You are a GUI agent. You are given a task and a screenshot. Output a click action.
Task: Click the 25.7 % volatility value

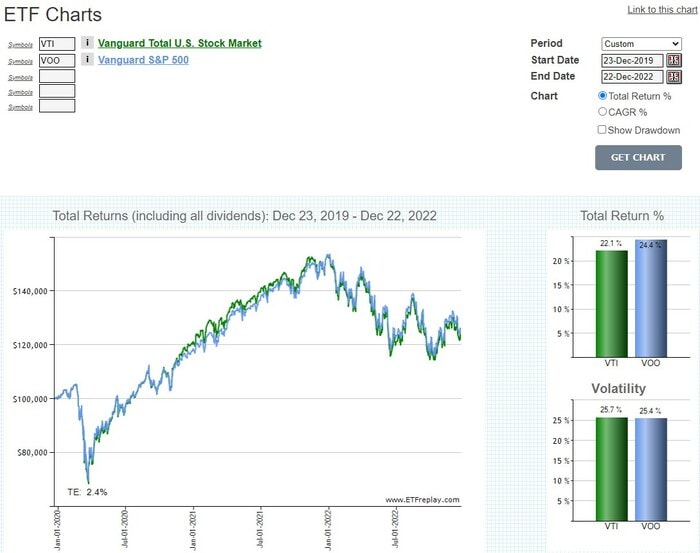point(611,410)
